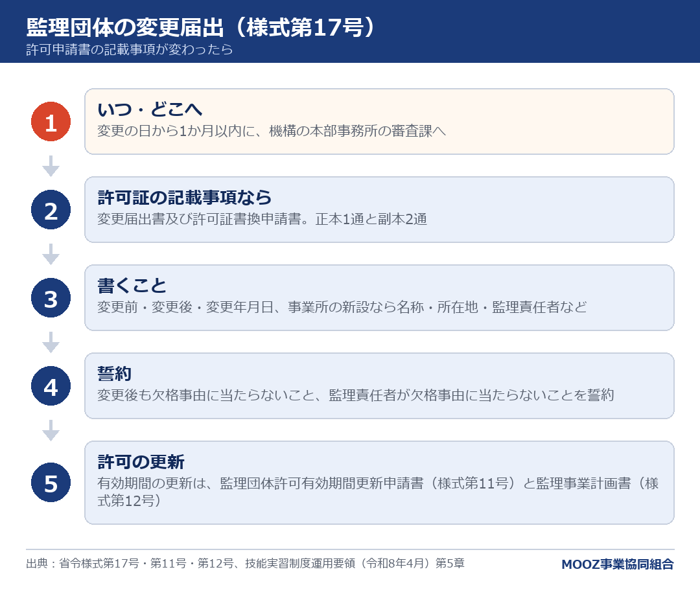Click text starting 変更後も欠格事由に当たらないこと
The height and width of the screenshot is (598, 700).
coord(356,395)
